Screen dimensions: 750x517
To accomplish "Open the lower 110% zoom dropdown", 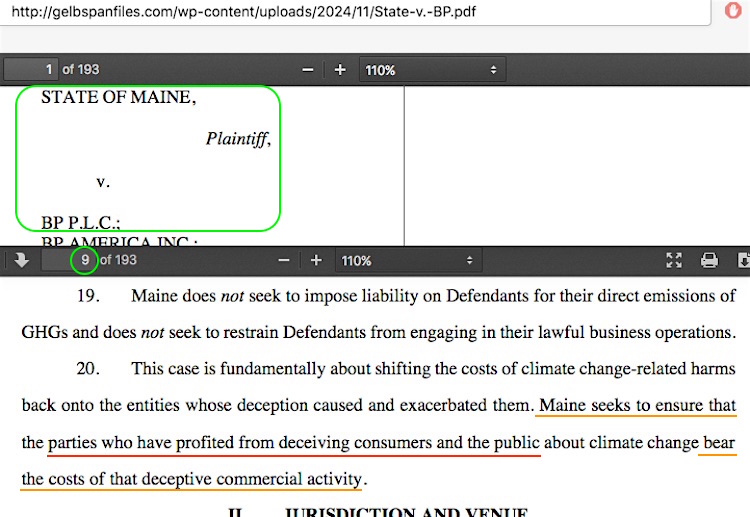I will pos(407,260).
